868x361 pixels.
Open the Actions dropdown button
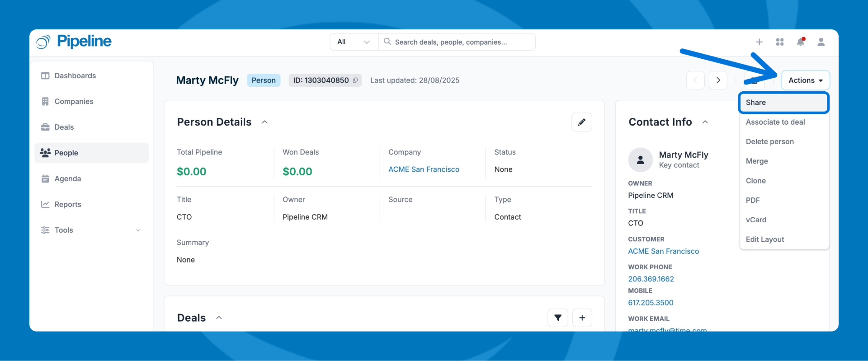coord(805,80)
